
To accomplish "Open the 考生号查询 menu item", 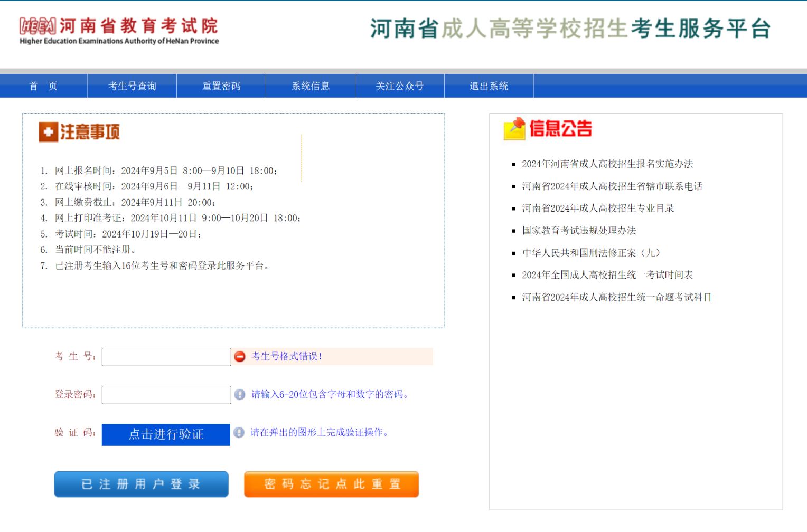I will tap(132, 86).
